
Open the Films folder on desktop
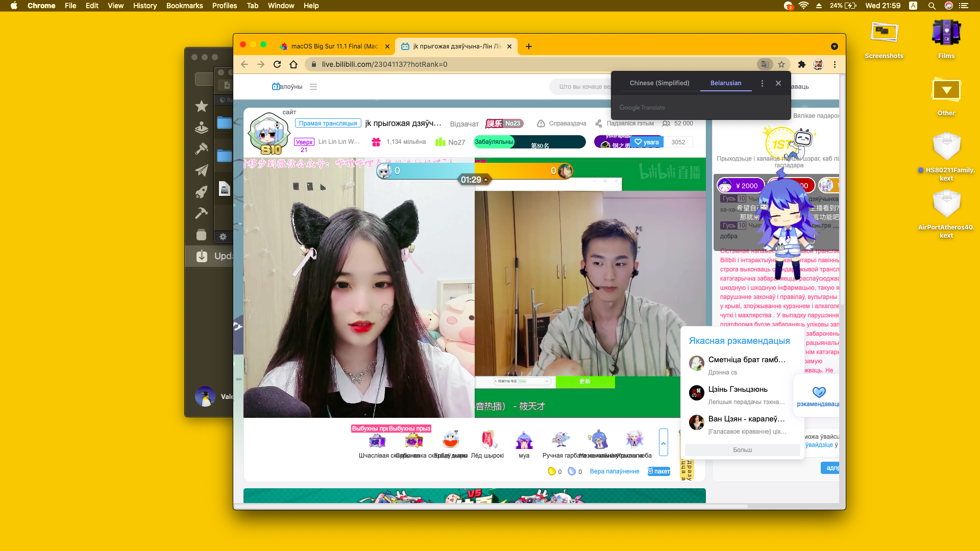tap(946, 40)
